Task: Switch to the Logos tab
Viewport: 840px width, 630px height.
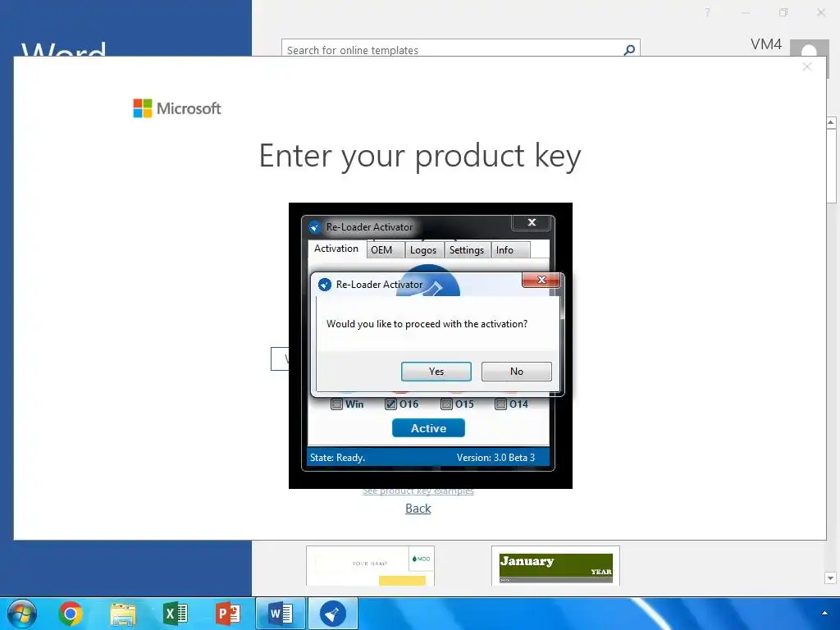Action: pos(423,250)
